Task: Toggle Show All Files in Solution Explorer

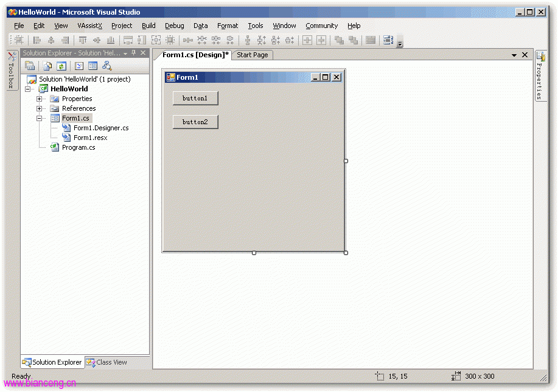Action: coord(47,66)
